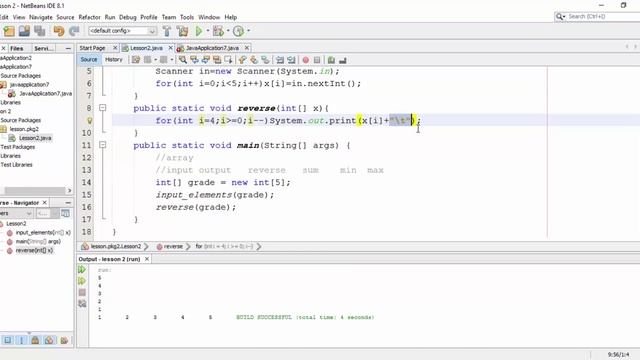Click Clean and Build Project icon

(182, 31)
